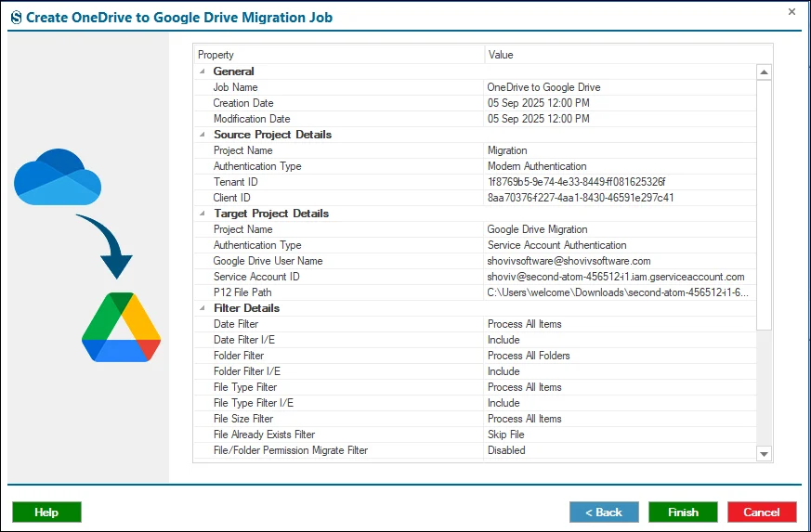This screenshot has width=811, height=532.
Task: Select the Tenant ID property
Action: point(235,182)
